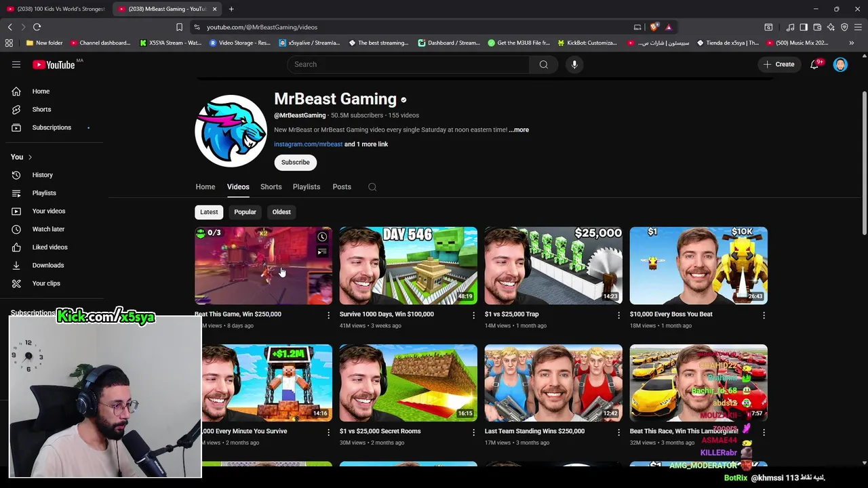
Task: Click the YouTube search input field
Action: click(408, 64)
